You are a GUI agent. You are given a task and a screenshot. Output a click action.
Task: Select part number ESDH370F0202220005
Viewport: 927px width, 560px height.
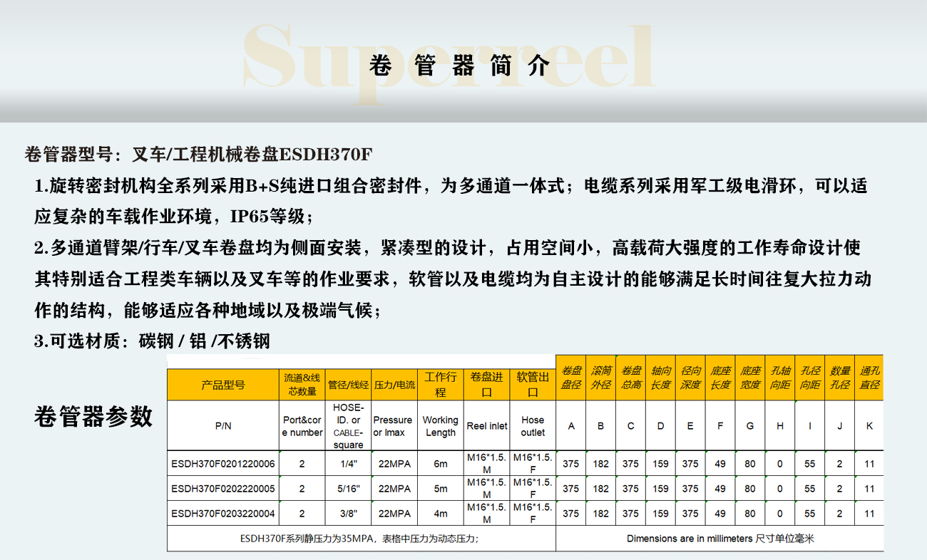[x=223, y=489]
